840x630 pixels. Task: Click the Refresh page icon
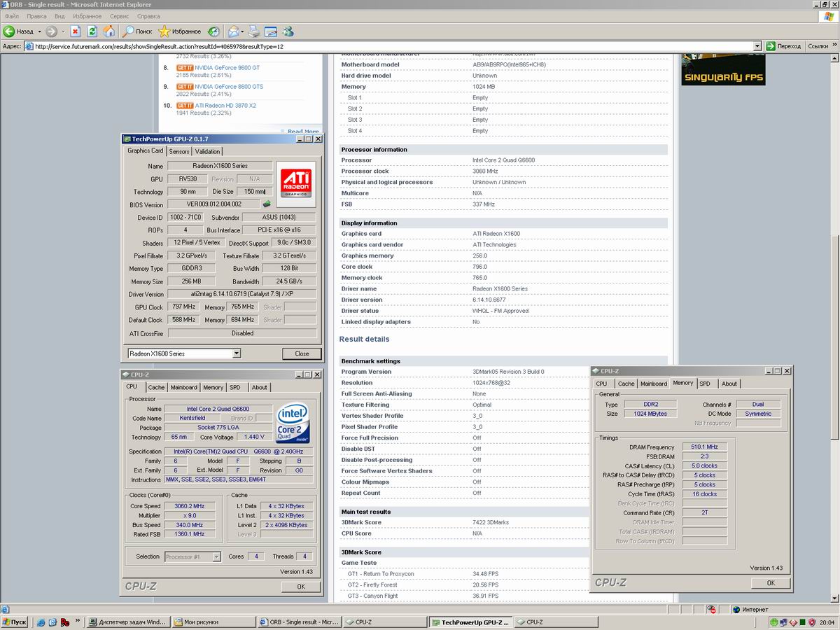coord(92,31)
